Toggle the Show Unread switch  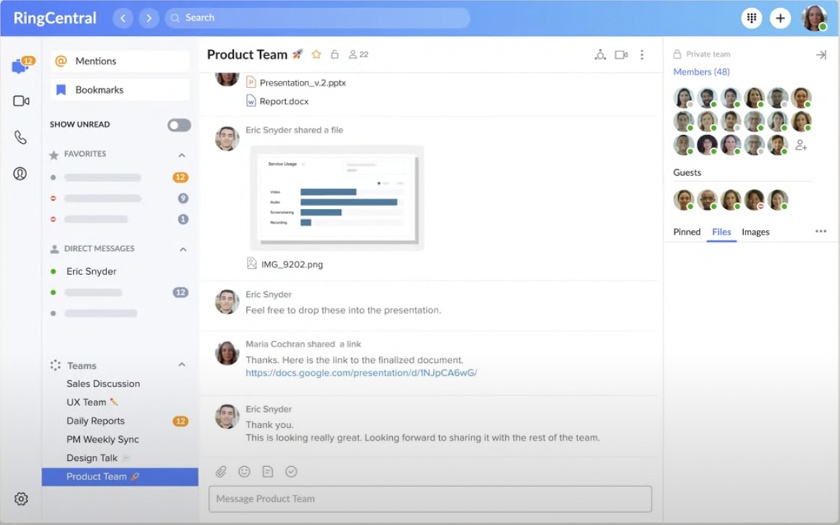click(x=179, y=125)
